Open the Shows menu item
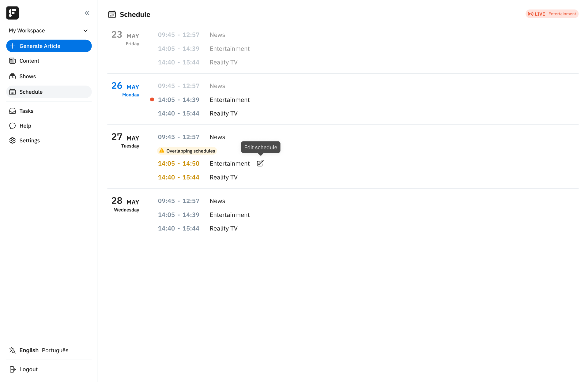This screenshot has width=588, height=382. pos(28,77)
